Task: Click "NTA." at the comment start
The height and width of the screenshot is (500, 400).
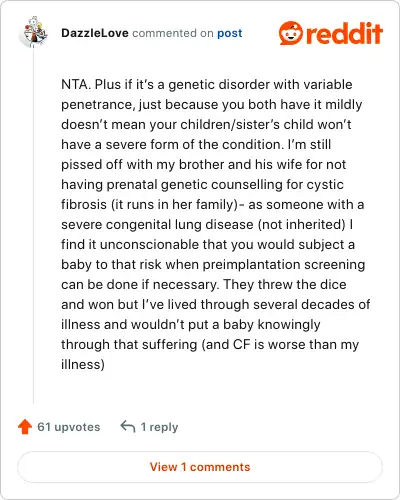Action: 76,84
